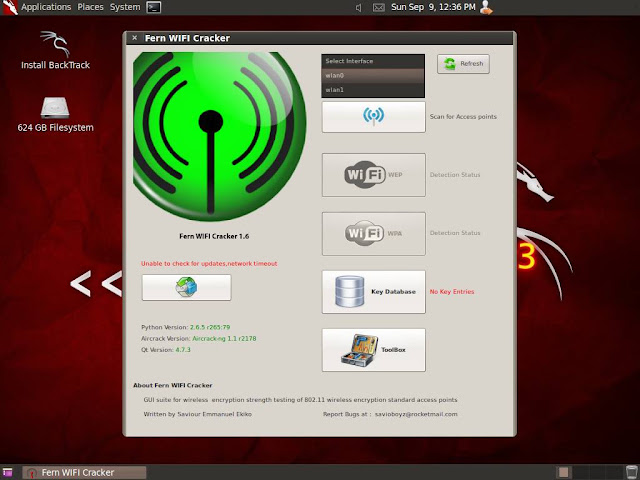The width and height of the screenshot is (640, 480).
Task: Close the Fern WIFI Cracker window
Action: (135, 38)
